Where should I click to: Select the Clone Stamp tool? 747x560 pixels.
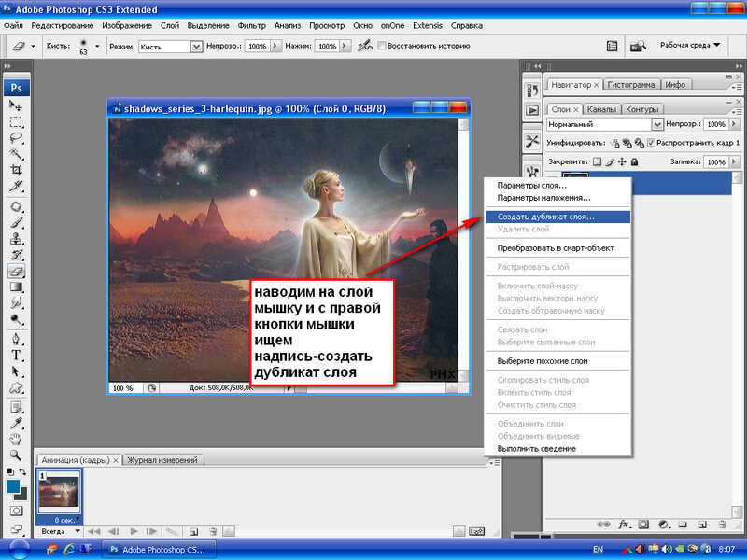16,237
